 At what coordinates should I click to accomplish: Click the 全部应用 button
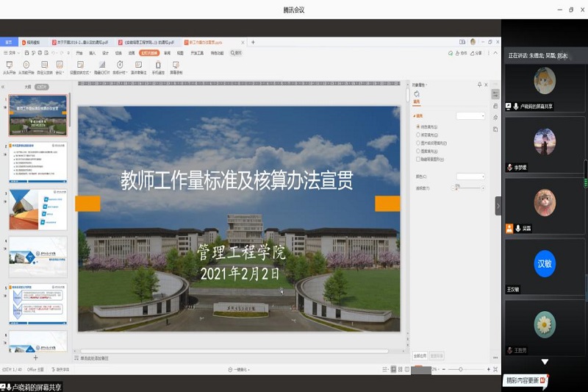pos(420,355)
